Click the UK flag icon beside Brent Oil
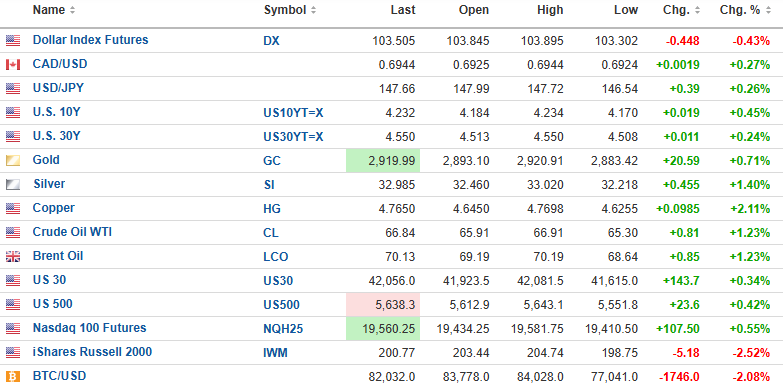 (x=13, y=256)
